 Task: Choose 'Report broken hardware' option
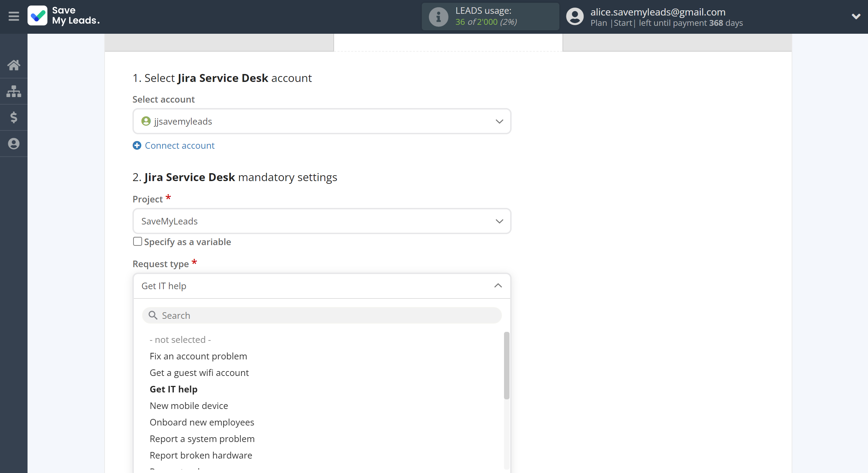(201, 455)
